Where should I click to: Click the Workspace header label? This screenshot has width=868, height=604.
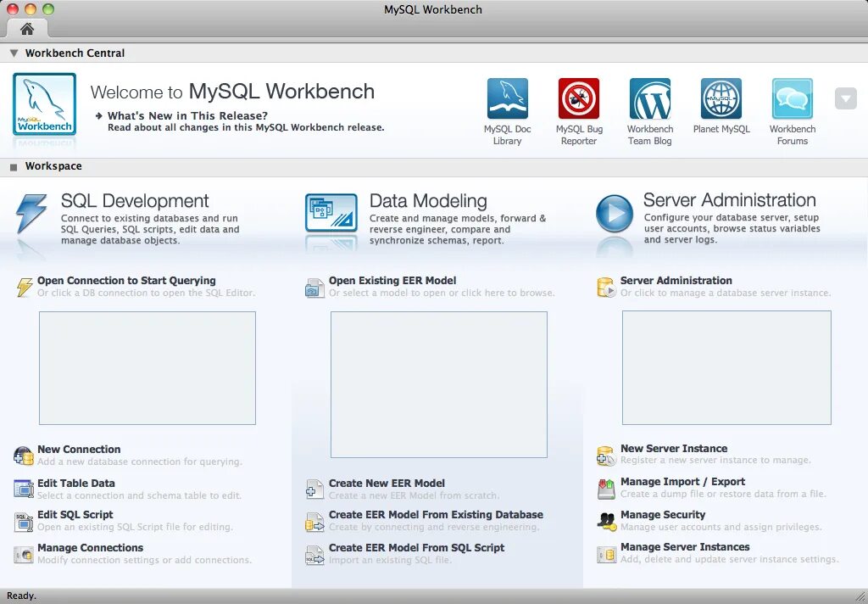point(53,166)
